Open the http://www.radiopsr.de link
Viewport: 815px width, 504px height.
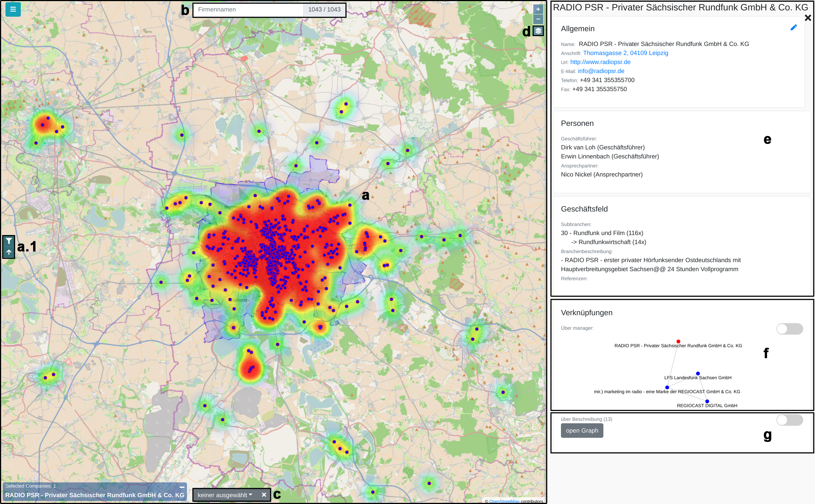click(x=600, y=62)
